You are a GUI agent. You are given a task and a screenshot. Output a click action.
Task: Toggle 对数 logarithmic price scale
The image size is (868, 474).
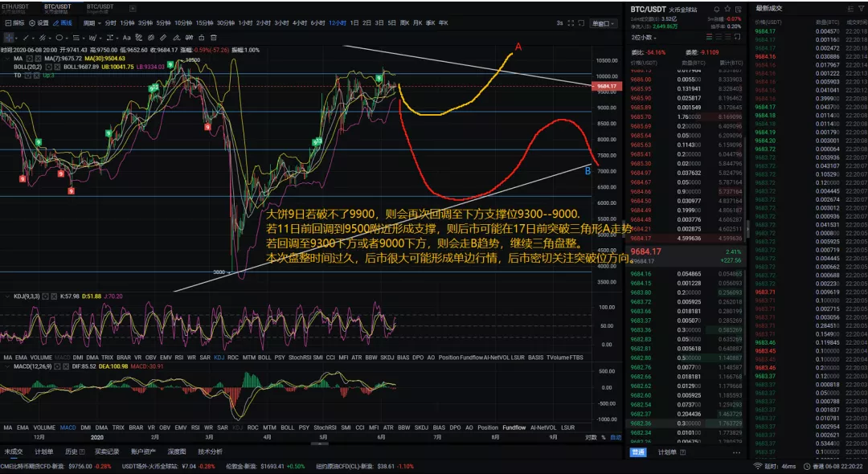591,438
